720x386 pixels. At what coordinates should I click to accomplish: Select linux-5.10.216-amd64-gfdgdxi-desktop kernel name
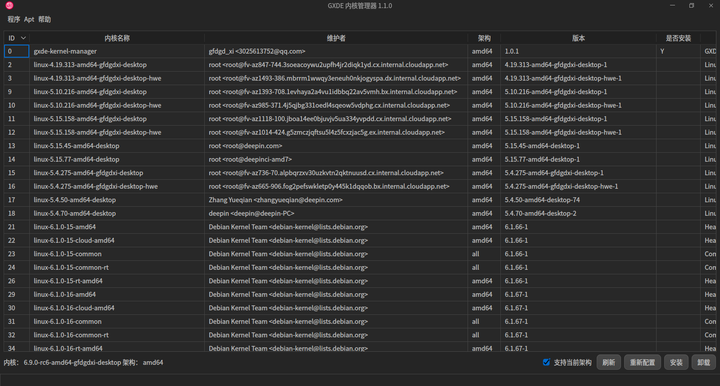(90, 92)
